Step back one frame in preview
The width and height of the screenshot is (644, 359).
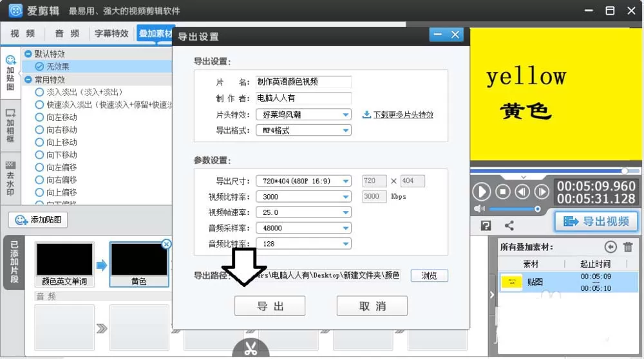coord(522,192)
